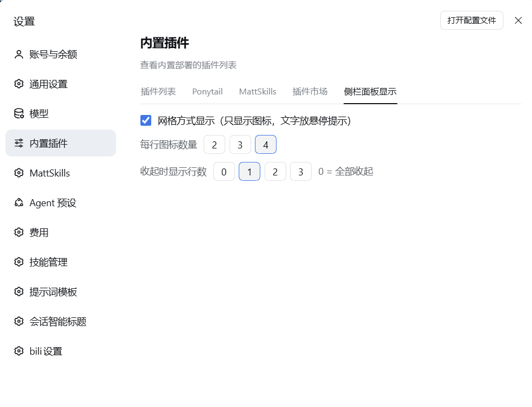Go to 通用设置 in sidebar
This screenshot has width=532, height=407.
tap(60, 84)
